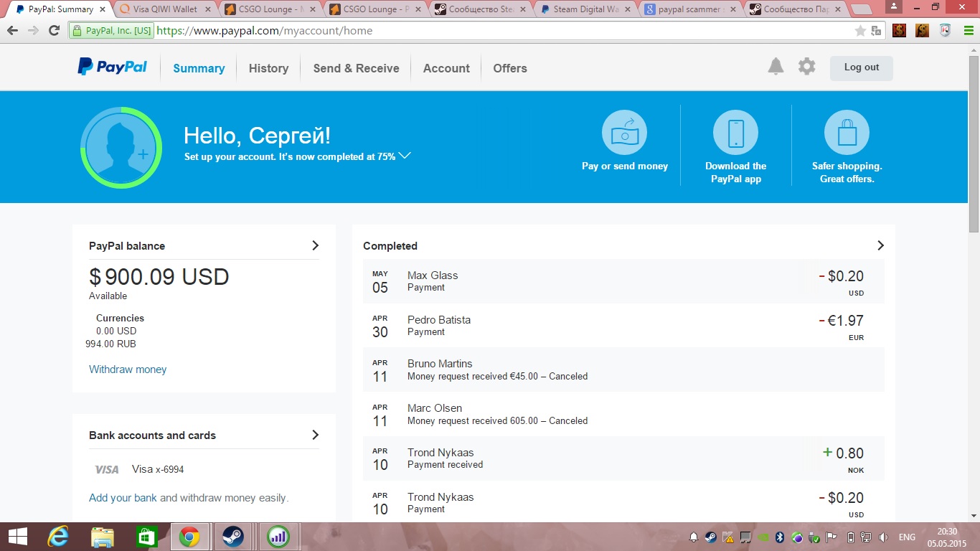
Task: Open the Windows Start button
Action: pos(17,537)
